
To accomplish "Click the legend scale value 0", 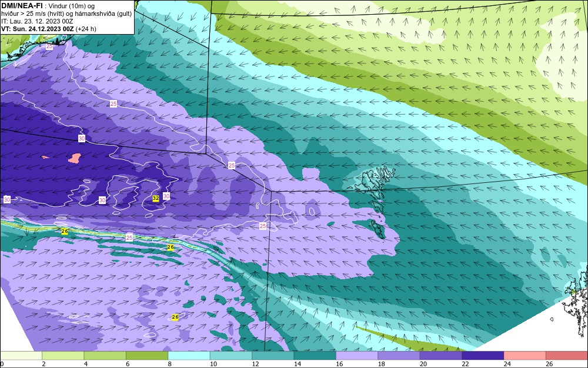I will [x=2, y=364].
